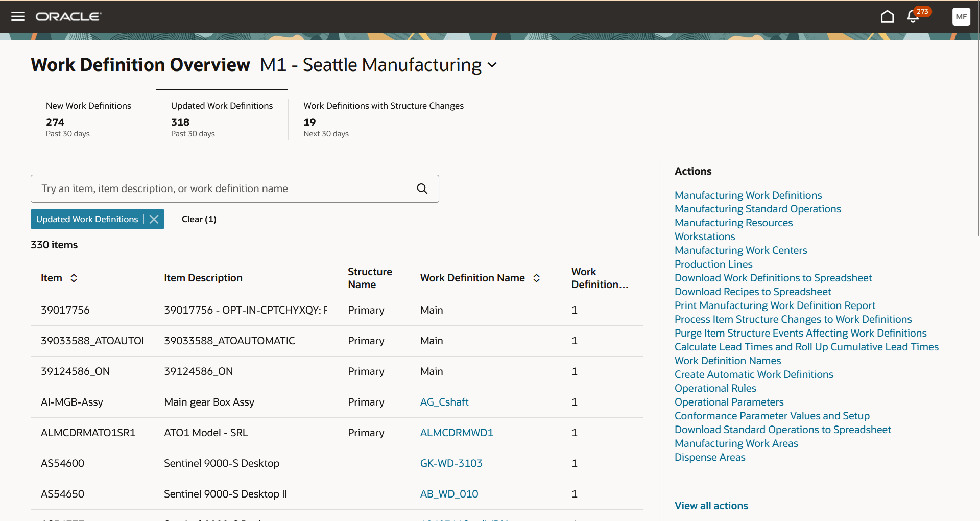Open Manufacturing Work Areas link
This screenshot has height=521, width=980.
coord(736,443)
